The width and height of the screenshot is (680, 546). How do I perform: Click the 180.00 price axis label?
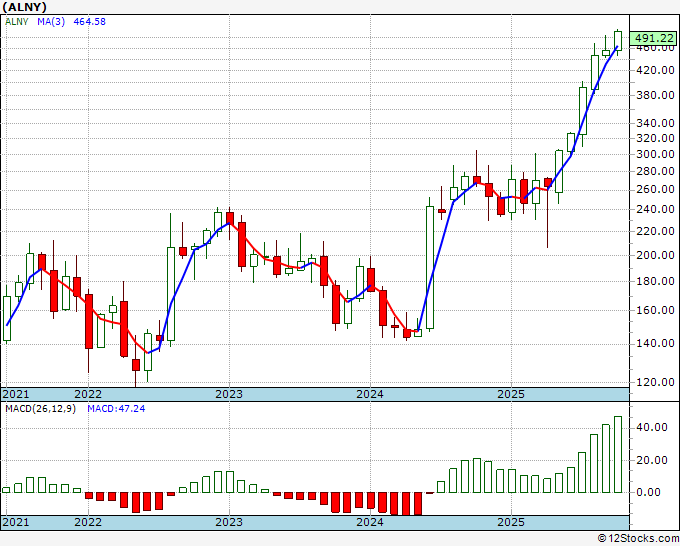(x=655, y=281)
